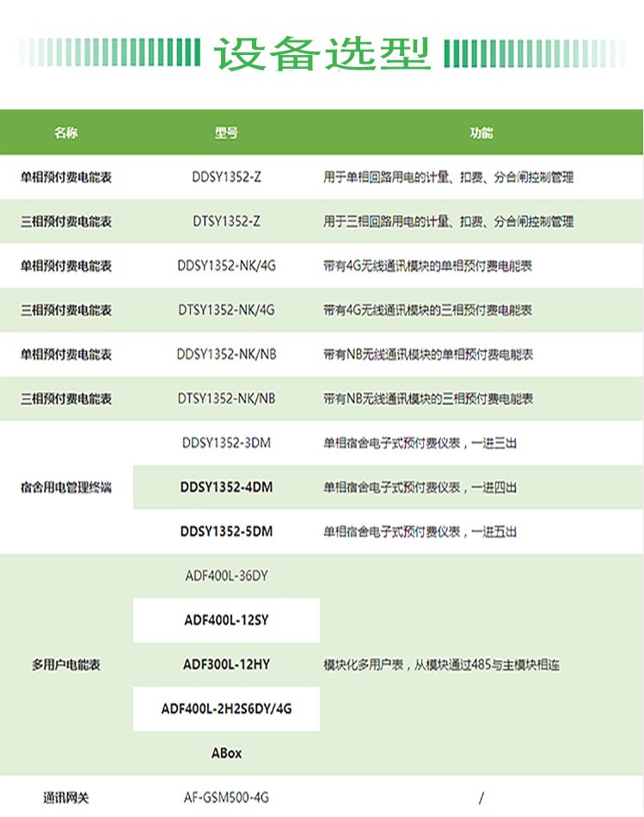
Task: Select the DDSY1352-3DM model entry
Action: coord(226,444)
